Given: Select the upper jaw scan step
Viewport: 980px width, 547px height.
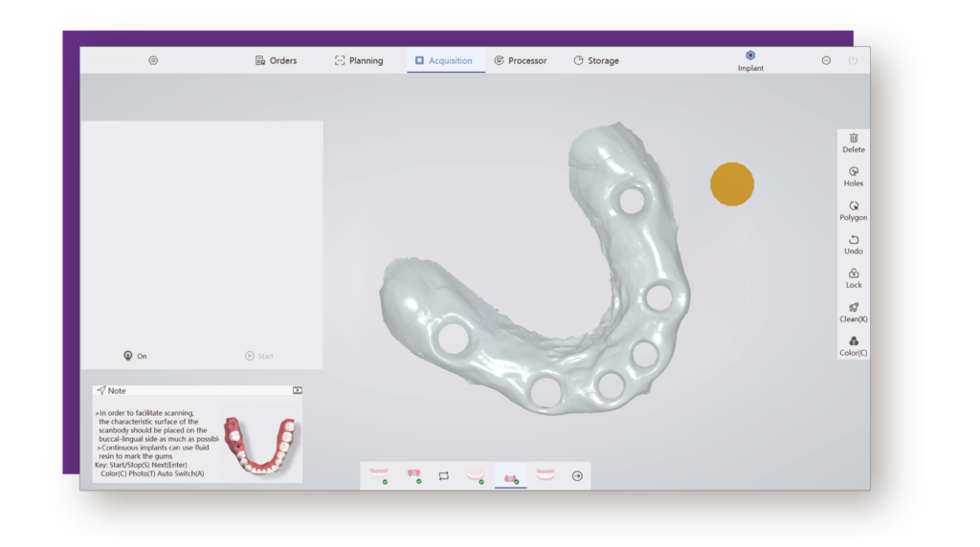Looking at the screenshot, I should coord(379,475).
